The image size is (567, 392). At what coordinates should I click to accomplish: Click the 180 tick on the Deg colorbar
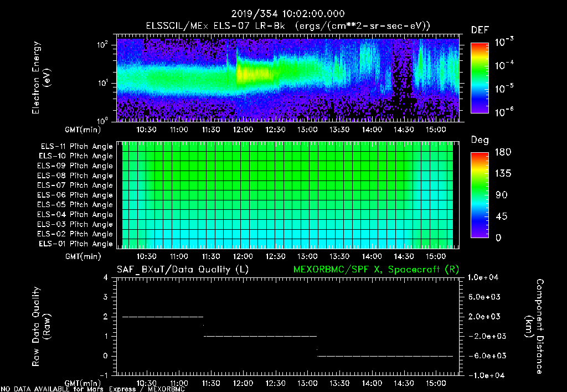(x=503, y=152)
